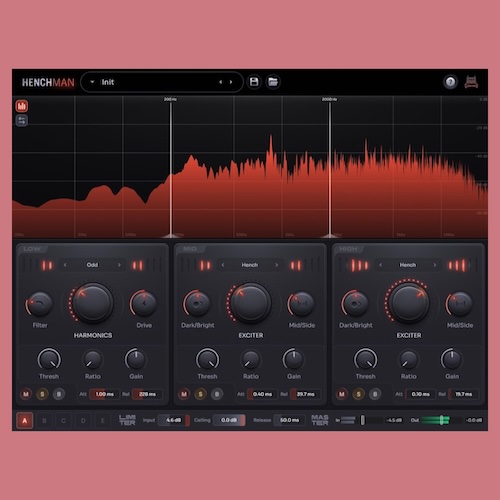Select the previous High band exciter type before Hench
Image resolution: width=500 pixels, height=500 pixels.
click(x=381, y=265)
